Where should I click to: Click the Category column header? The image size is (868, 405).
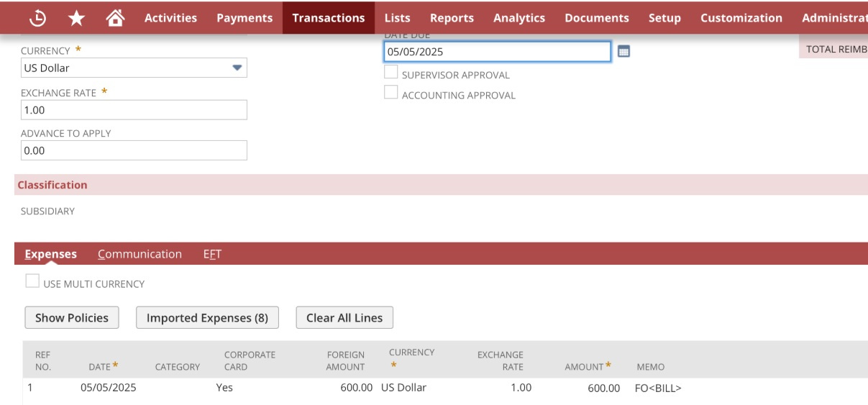tap(178, 367)
